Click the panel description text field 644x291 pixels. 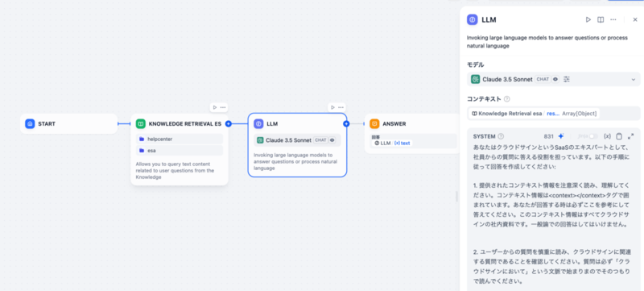point(548,42)
